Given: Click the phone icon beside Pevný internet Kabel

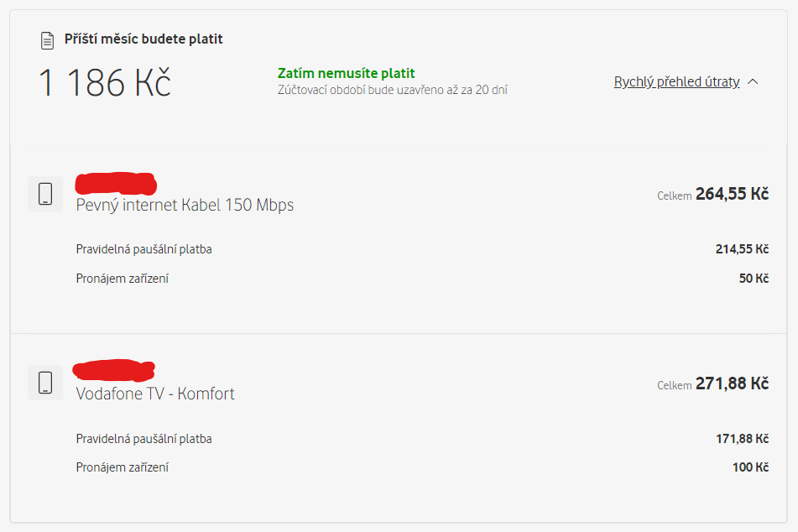Looking at the screenshot, I should point(45,194).
